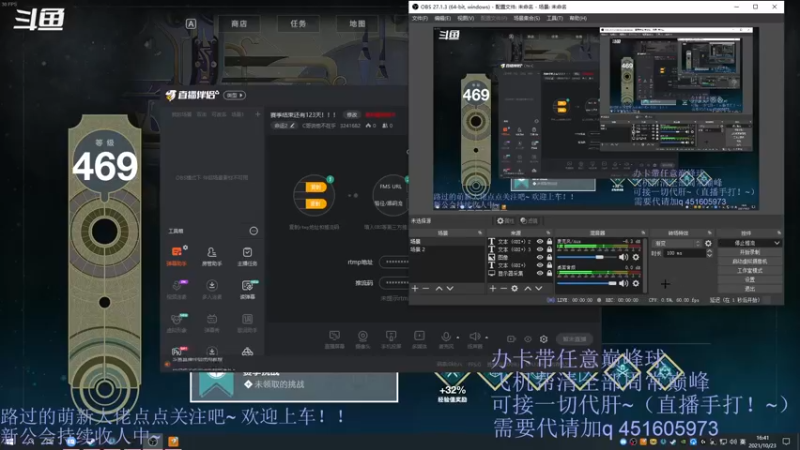
Task: Click 退出 button in OBS controls
Action: coord(749,289)
